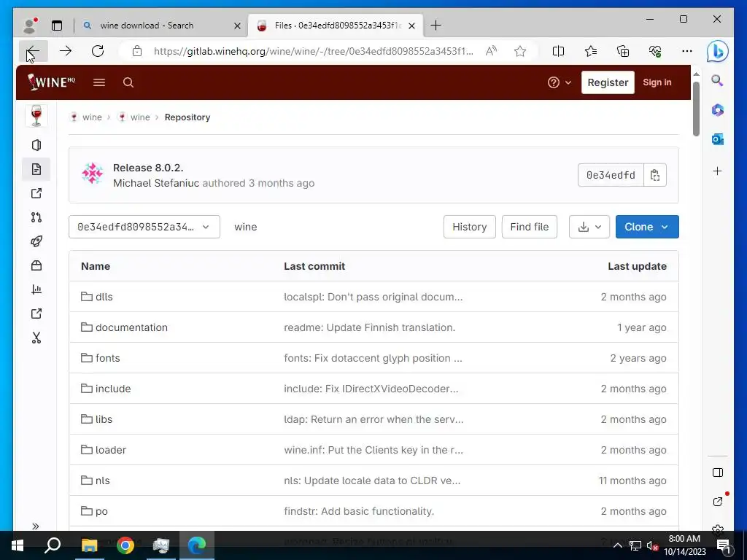Click the address bar URL field
The image size is (747, 560).
click(x=313, y=51)
